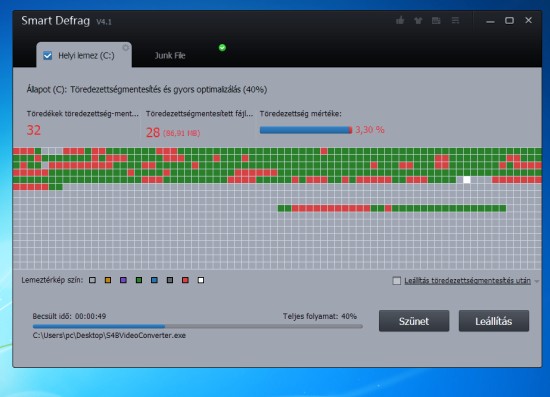The image size is (550, 397).
Task: Enable Leállítás töredezettségmentesítés után checkbox
Action: pyautogui.click(x=396, y=281)
